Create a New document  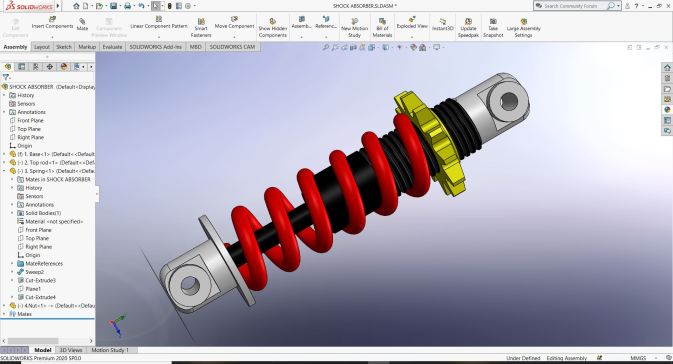pyautogui.click(x=85, y=6)
